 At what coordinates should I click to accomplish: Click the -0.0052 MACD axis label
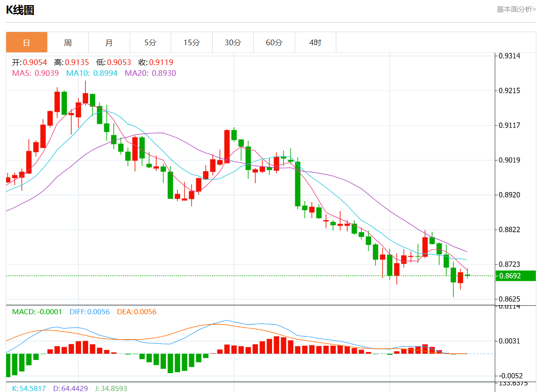(x=511, y=376)
